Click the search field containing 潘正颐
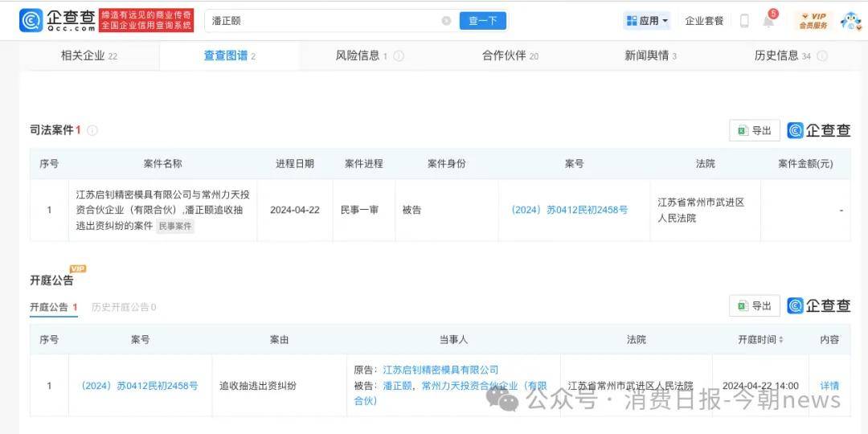This screenshot has height=434, width=868. pyautogui.click(x=330, y=21)
